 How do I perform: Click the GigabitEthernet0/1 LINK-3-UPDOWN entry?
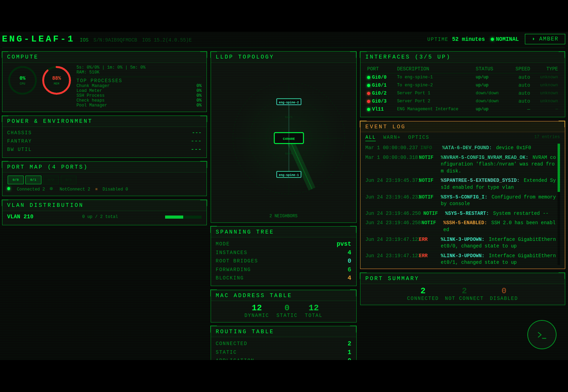point(460,259)
